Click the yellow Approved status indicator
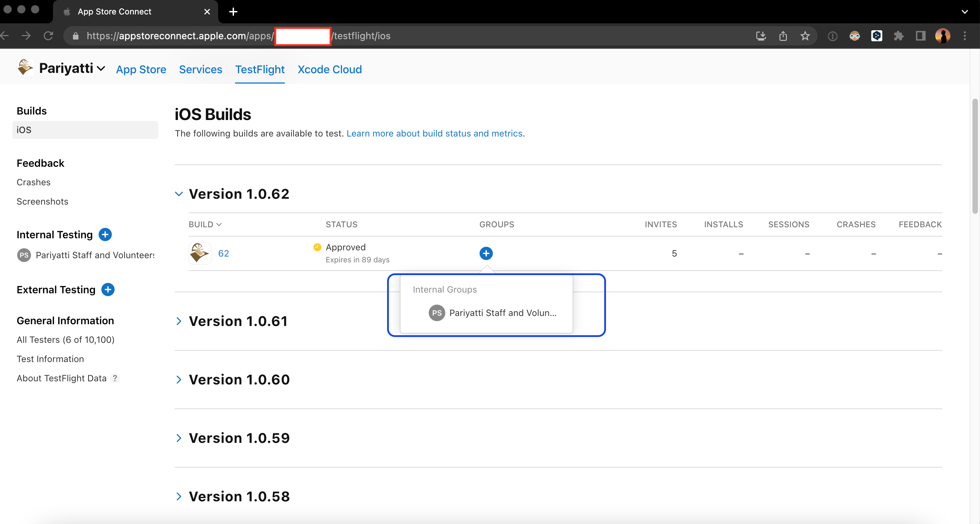This screenshot has width=980, height=524. tap(317, 247)
